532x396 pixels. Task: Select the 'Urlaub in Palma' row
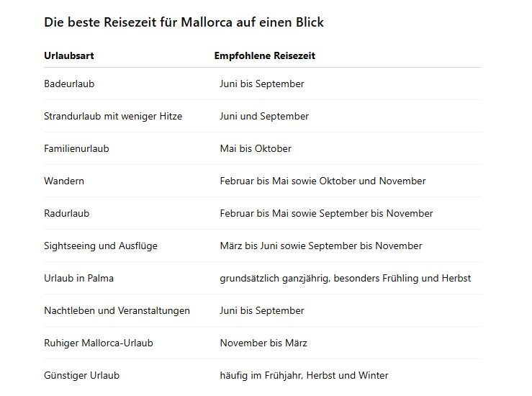pos(263,278)
